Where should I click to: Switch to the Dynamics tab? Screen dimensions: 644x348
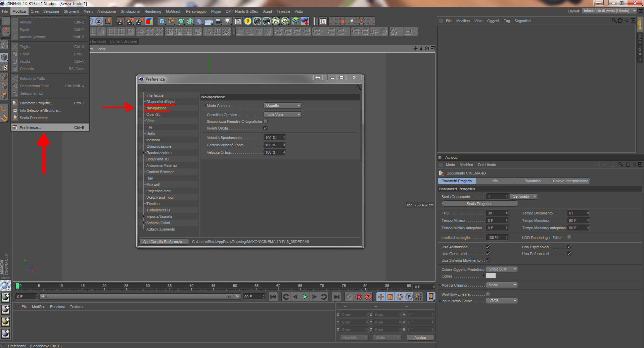pyautogui.click(x=532, y=181)
